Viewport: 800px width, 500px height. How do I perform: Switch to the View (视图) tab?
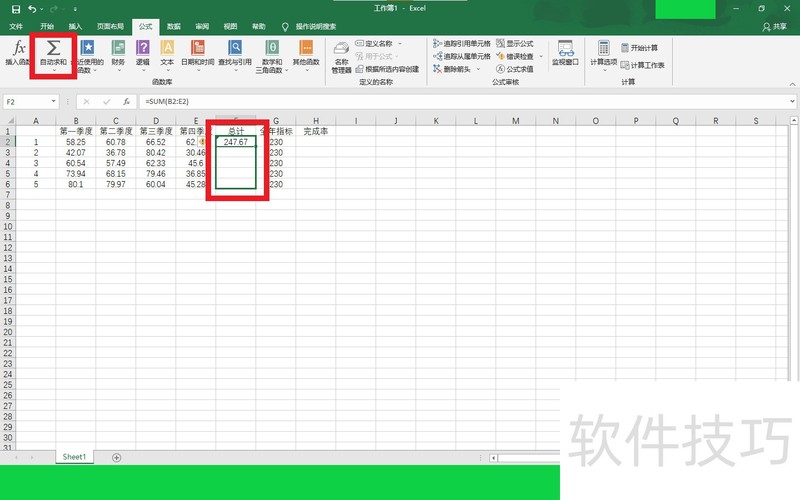coord(231,27)
